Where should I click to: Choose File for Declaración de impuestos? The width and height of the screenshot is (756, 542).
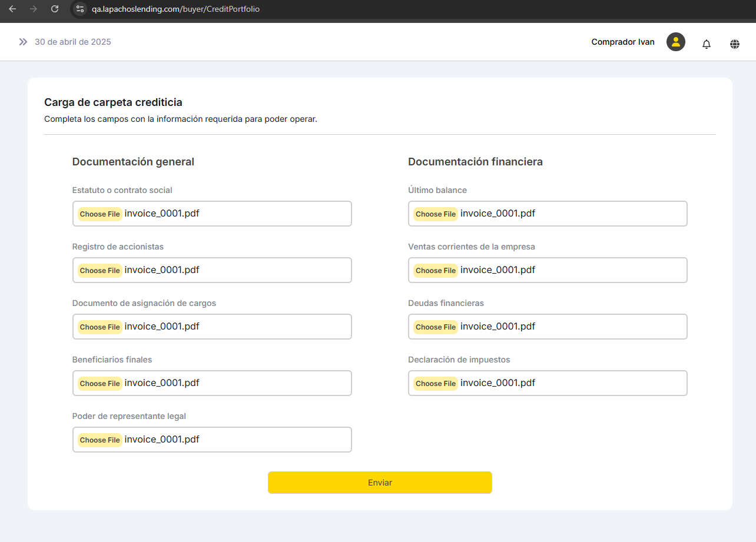(435, 384)
